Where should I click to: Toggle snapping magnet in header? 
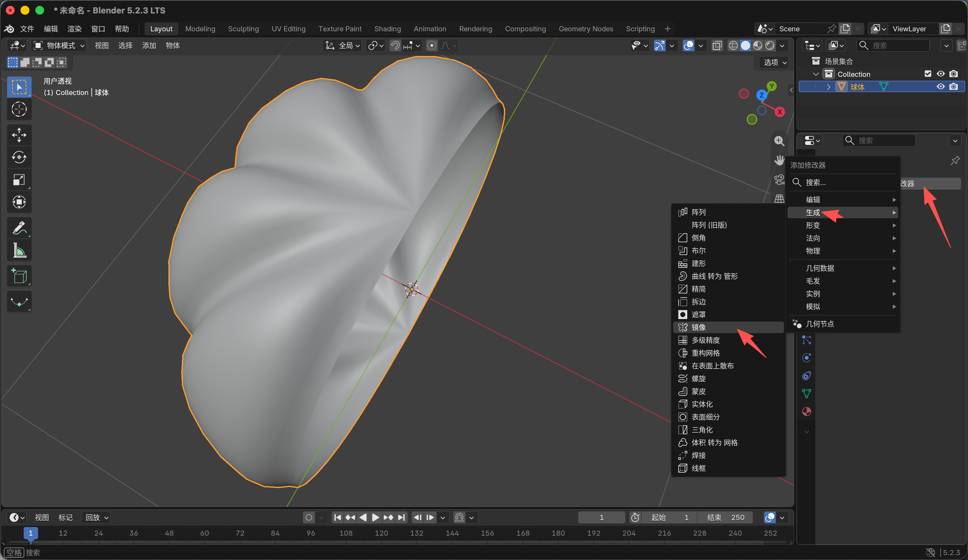pyautogui.click(x=395, y=46)
